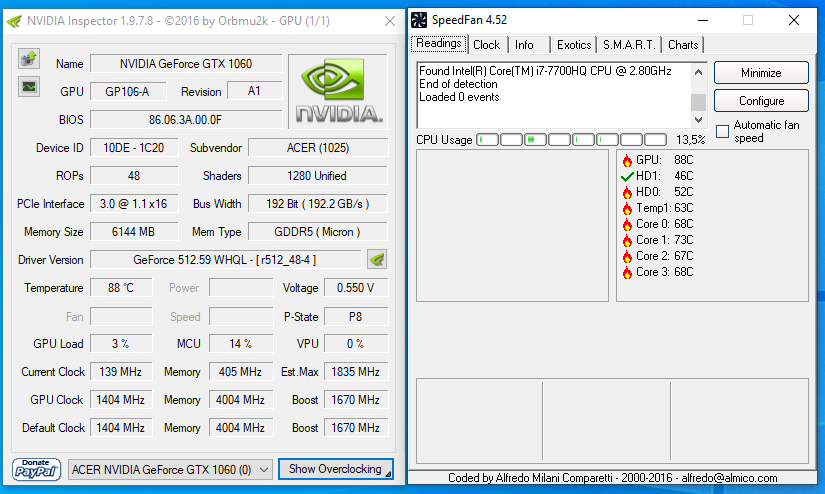Click the log scrollbar thumb
The image size is (825, 494).
tap(698, 102)
